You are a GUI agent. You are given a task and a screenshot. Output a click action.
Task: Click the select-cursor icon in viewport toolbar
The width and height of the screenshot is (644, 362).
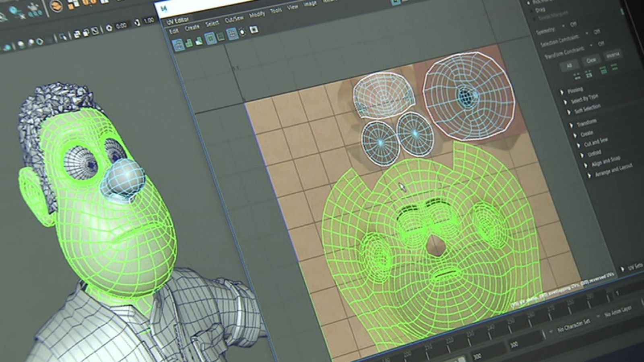[x=62, y=37]
